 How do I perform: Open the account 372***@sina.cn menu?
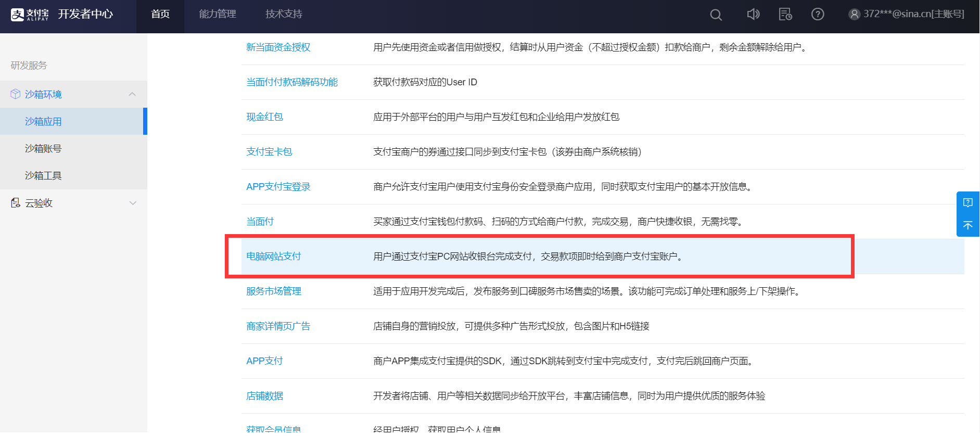click(913, 14)
